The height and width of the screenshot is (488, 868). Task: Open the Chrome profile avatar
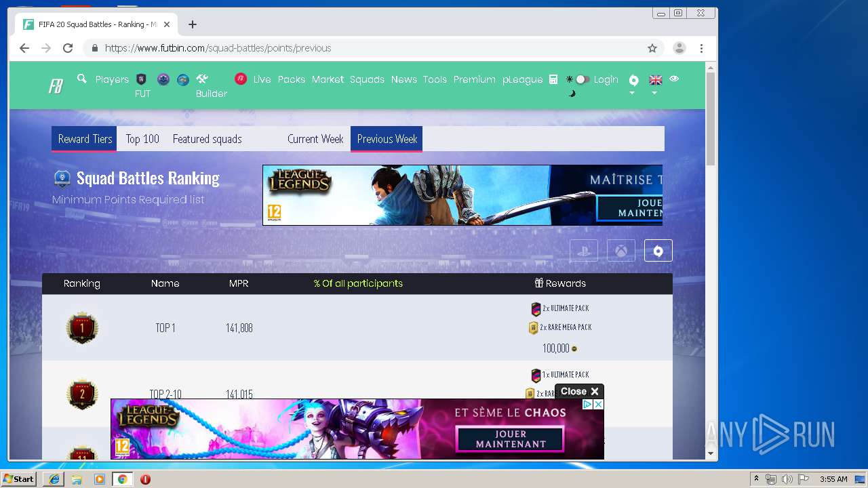click(679, 48)
